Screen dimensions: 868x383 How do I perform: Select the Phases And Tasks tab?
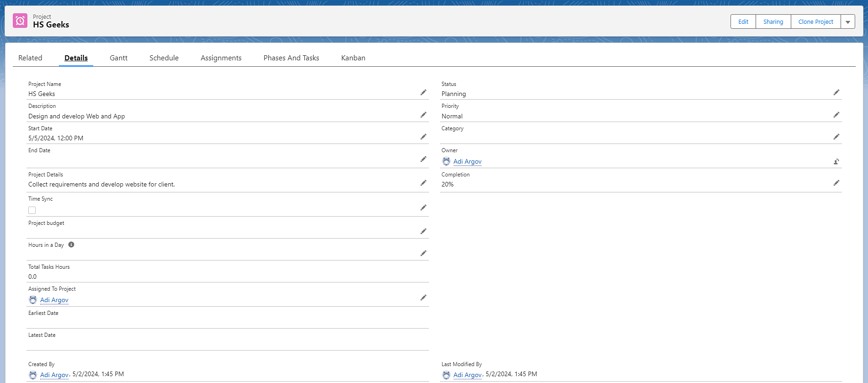click(x=291, y=58)
